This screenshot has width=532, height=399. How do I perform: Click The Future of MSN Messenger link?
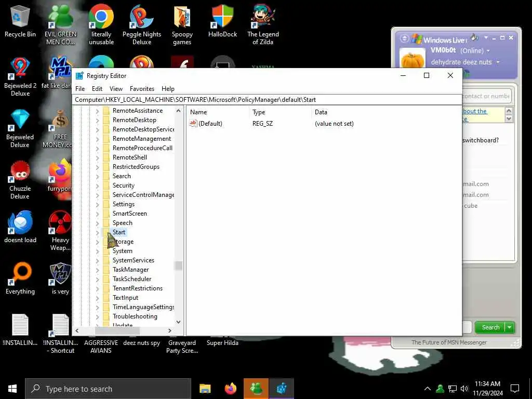449,342
